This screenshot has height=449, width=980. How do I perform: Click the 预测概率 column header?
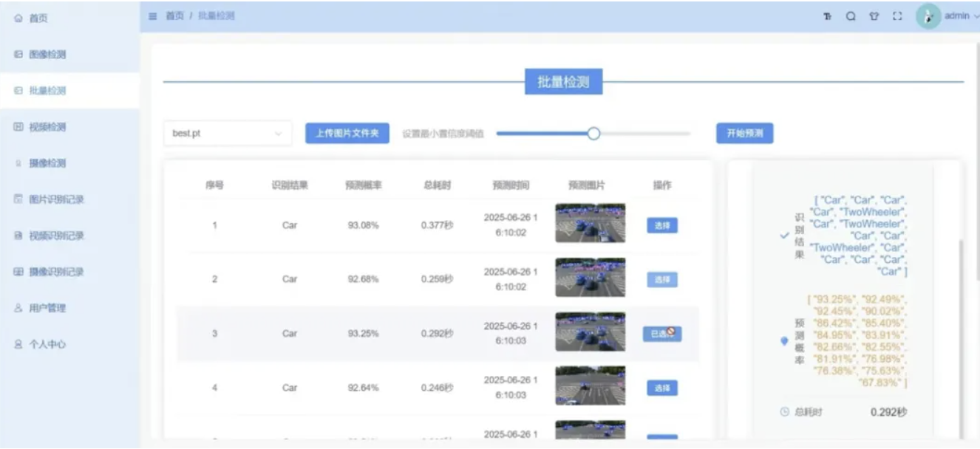coord(364,186)
